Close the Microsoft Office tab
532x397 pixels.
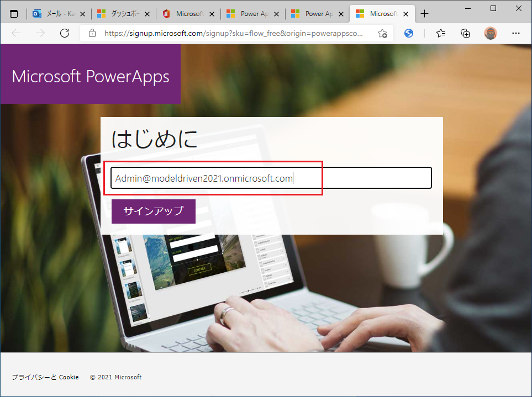pyautogui.click(x=212, y=14)
